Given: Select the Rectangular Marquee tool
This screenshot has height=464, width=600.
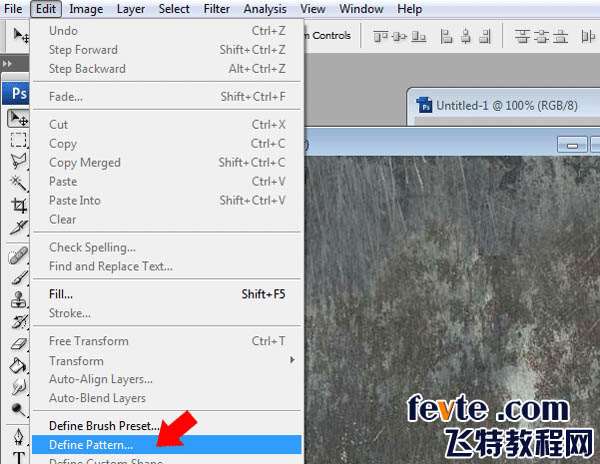Looking at the screenshot, I should tap(18, 139).
